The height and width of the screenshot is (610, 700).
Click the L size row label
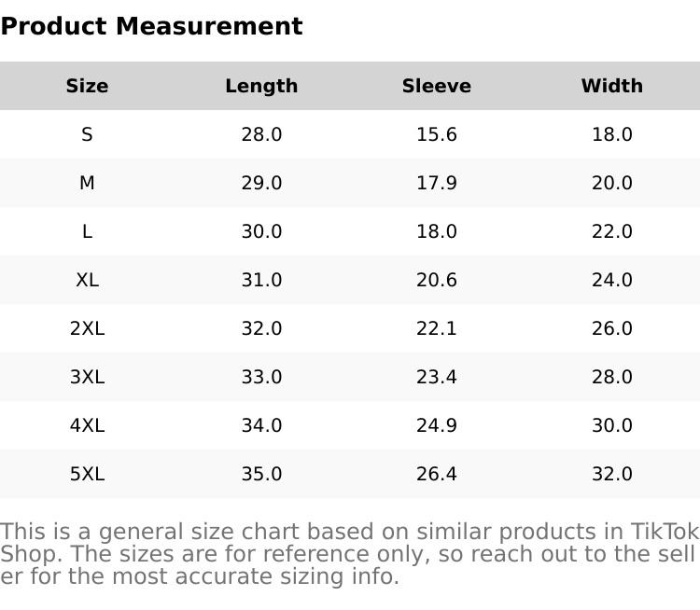[87, 231]
